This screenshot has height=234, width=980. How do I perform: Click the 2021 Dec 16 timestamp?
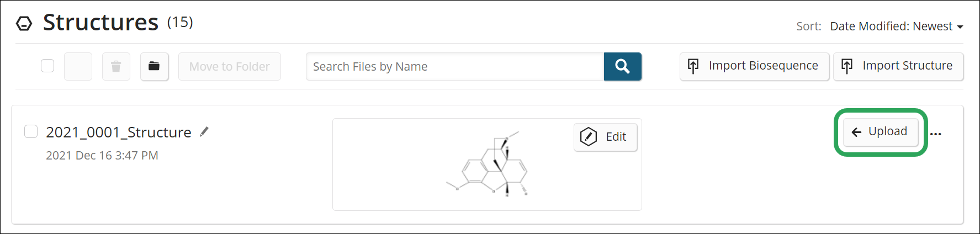(102, 156)
